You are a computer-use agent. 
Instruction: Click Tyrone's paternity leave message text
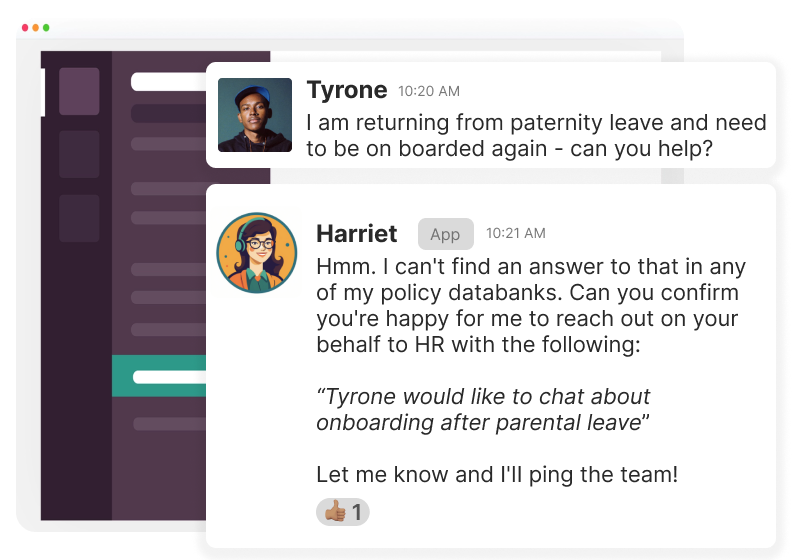[536, 136]
